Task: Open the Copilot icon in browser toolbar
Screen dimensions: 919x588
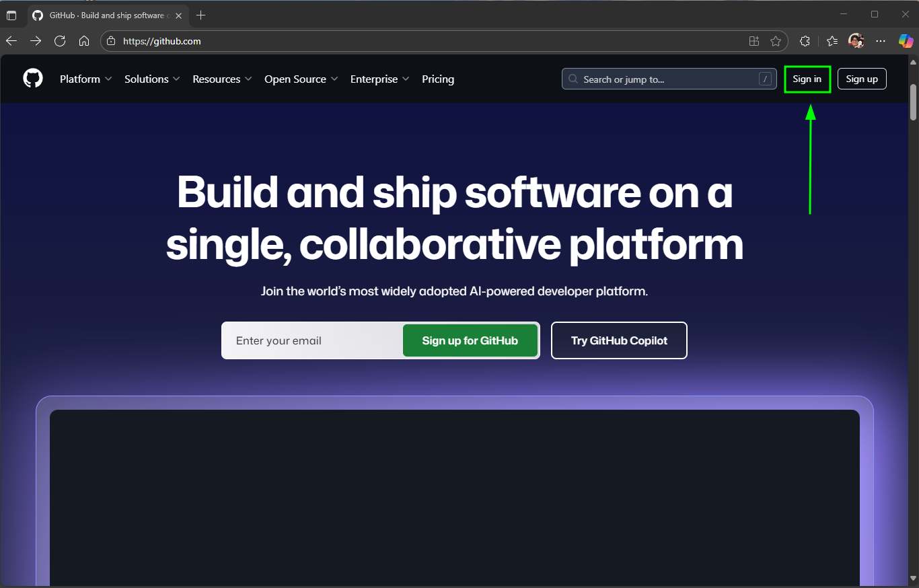Action: point(906,41)
